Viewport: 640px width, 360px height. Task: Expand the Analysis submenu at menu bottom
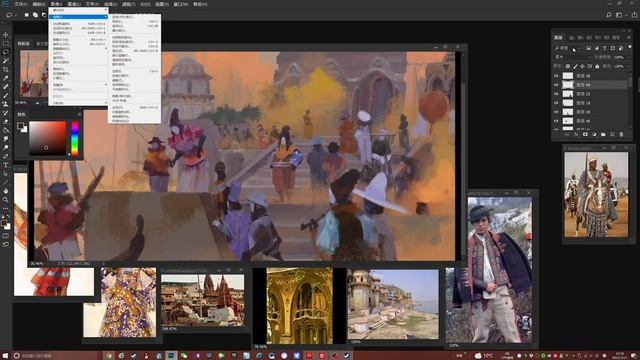coord(78,103)
